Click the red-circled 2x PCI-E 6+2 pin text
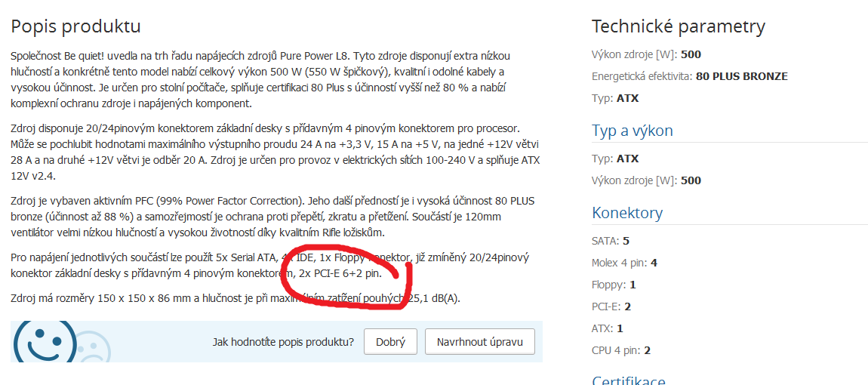The height and width of the screenshot is (385, 868). 340,273
